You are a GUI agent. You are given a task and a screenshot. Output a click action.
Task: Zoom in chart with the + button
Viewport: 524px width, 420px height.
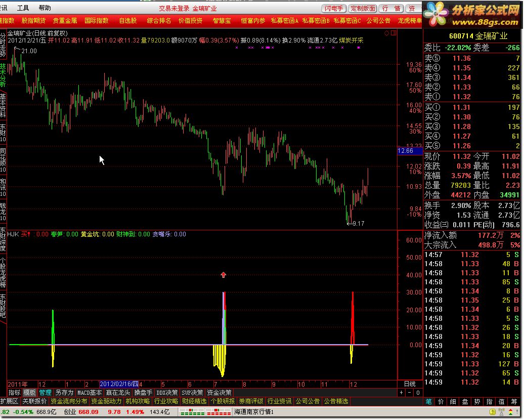point(401,393)
